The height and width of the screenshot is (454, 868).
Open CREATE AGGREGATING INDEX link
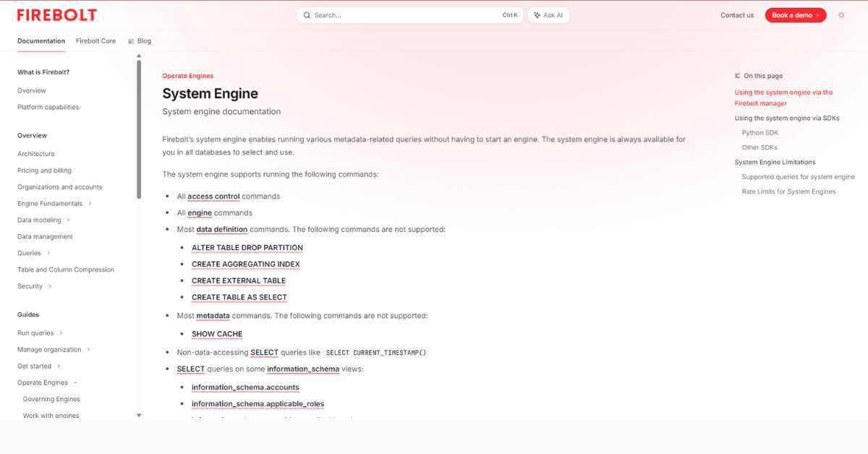coord(246,265)
